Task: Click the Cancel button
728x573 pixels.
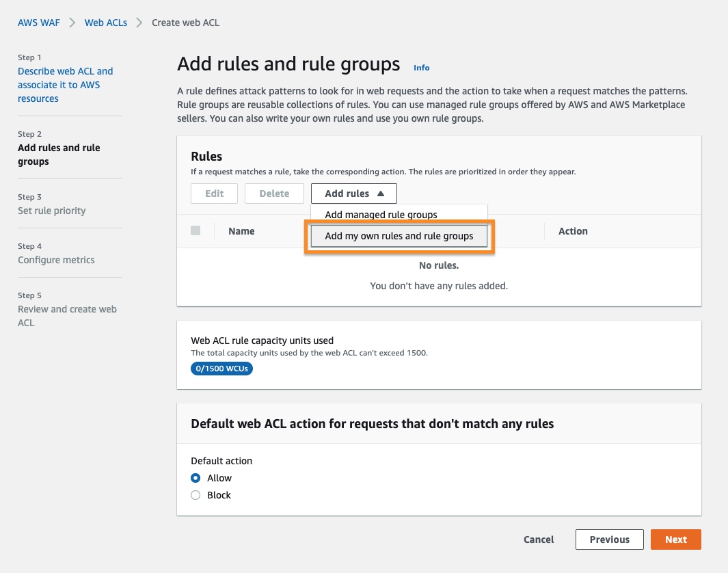Action: (x=539, y=539)
